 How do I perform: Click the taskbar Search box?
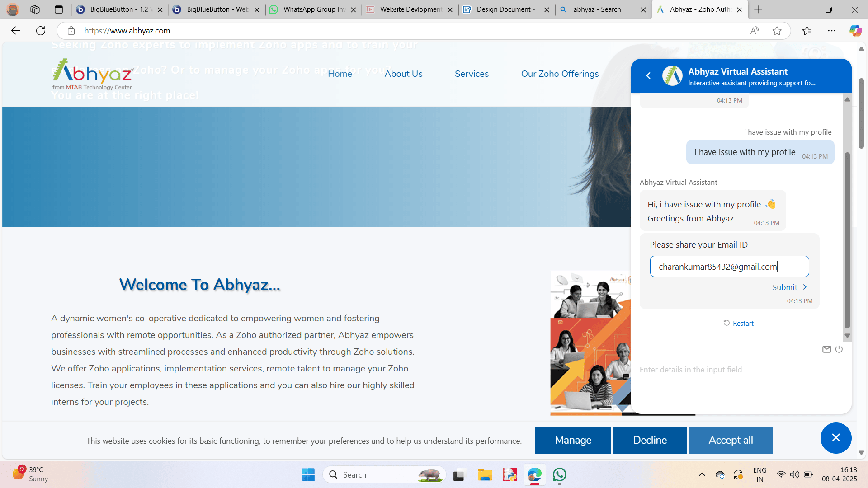pos(384,474)
